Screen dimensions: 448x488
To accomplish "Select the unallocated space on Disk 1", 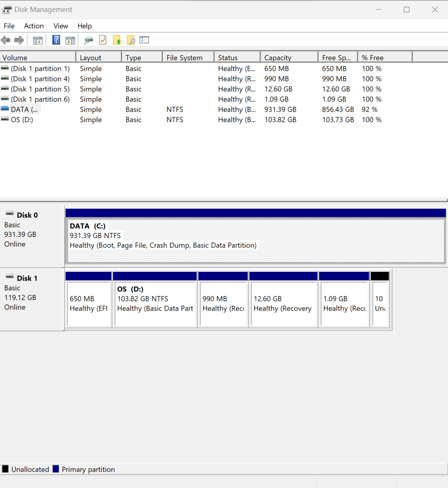I will (380, 300).
